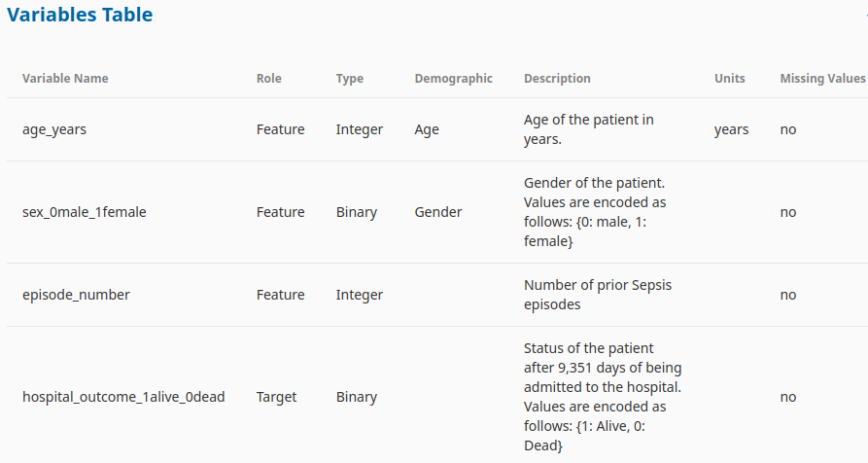Viewport: 868px width, 463px height.
Task: Select the Description column header
Action: pos(558,79)
